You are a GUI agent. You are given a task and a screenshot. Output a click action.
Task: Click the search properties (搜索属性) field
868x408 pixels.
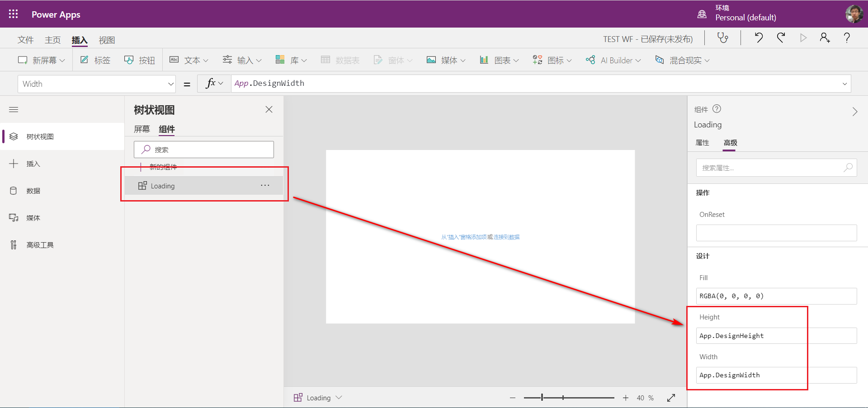coord(776,168)
